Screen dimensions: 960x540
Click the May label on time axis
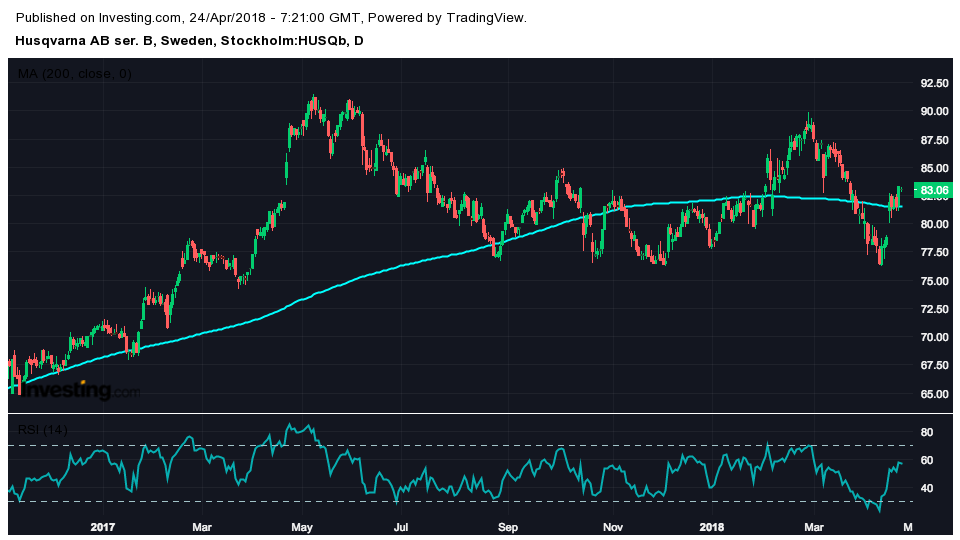(302, 527)
